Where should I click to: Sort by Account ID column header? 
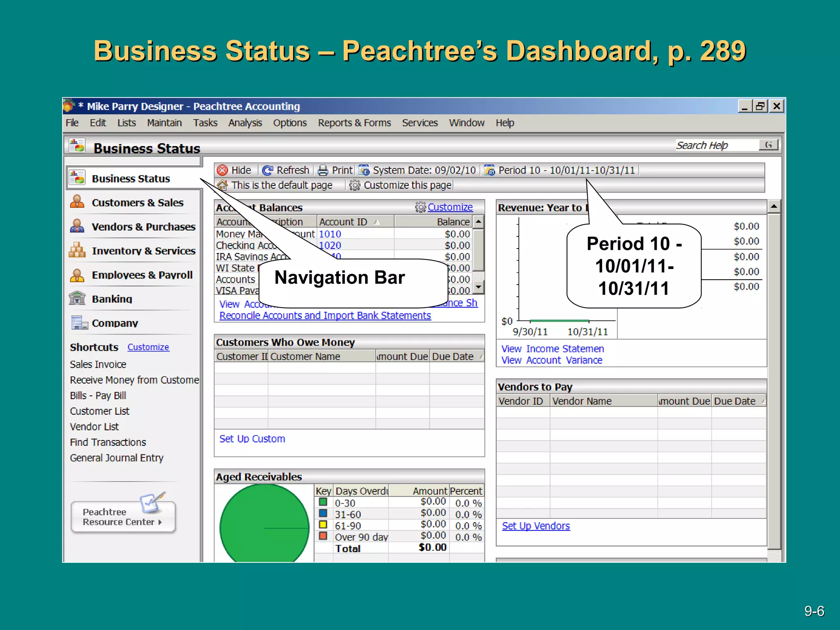[x=355, y=222]
